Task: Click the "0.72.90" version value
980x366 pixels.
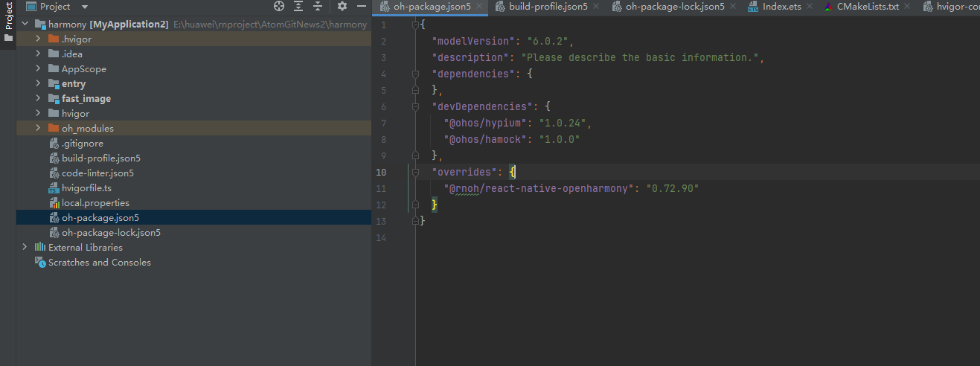Action: click(673, 188)
